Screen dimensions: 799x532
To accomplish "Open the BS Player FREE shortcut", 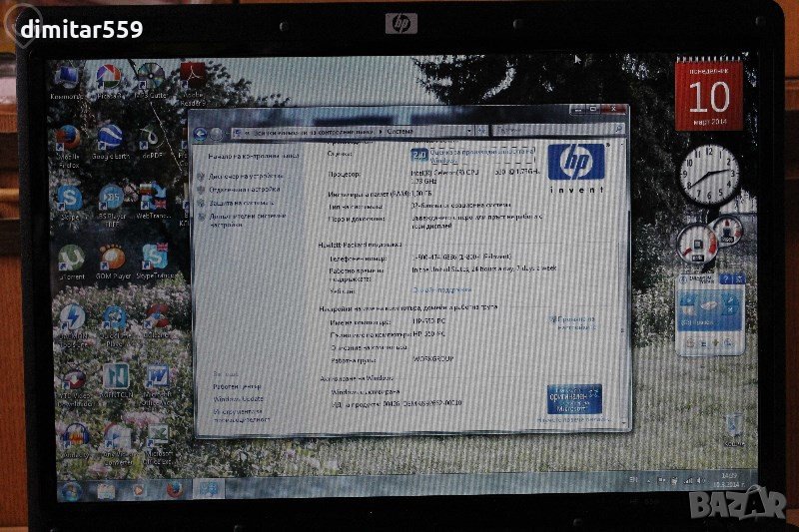I will [111, 197].
